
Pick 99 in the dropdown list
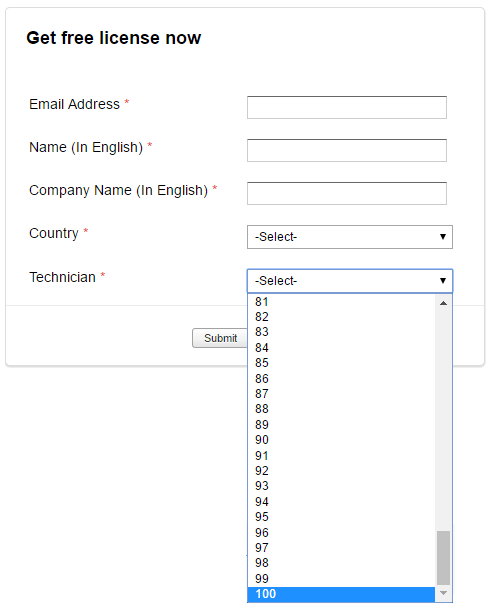341,578
